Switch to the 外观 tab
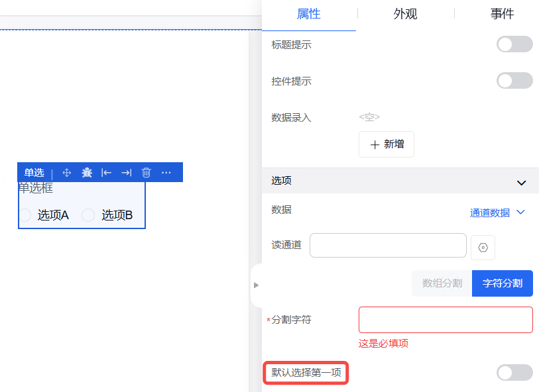The height and width of the screenshot is (392, 539). (405, 14)
